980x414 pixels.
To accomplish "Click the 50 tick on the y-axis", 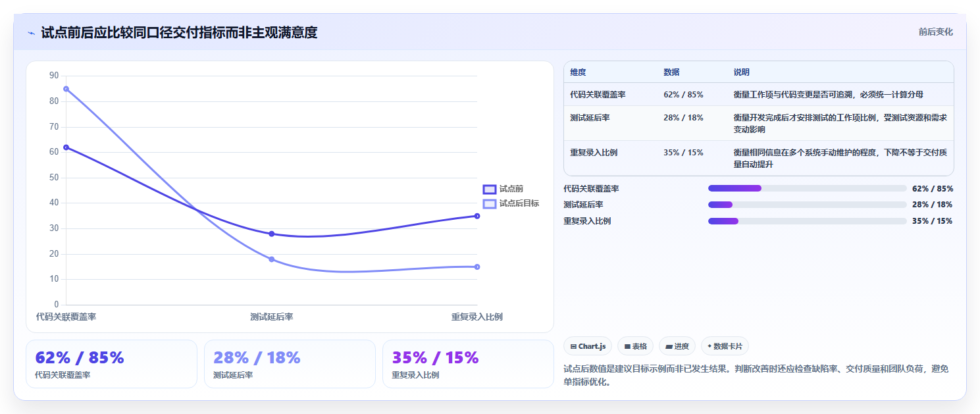I will point(54,178).
